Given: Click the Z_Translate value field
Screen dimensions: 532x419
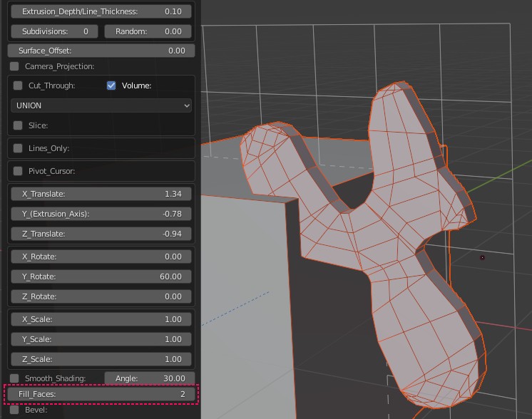Looking at the screenshot, I should coord(101,234).
